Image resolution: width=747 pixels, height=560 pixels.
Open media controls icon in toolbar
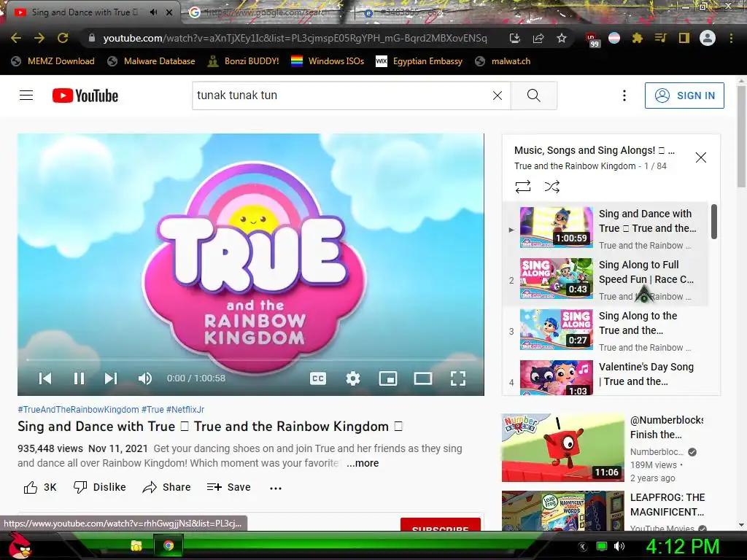coord(661,38)
